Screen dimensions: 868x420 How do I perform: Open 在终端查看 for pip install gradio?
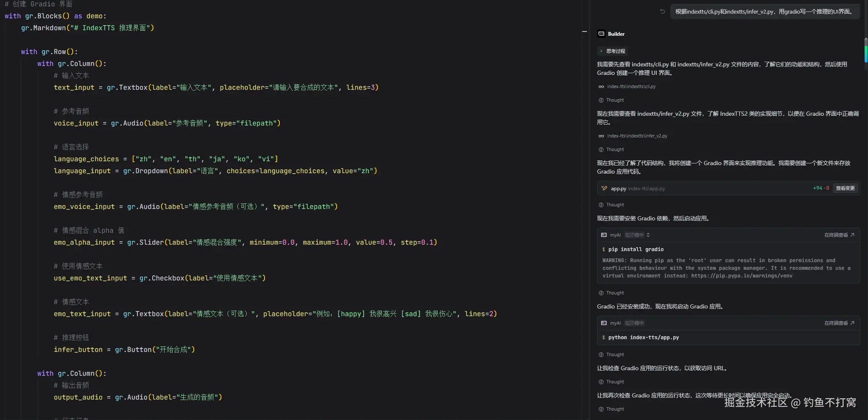coord(839,235)
